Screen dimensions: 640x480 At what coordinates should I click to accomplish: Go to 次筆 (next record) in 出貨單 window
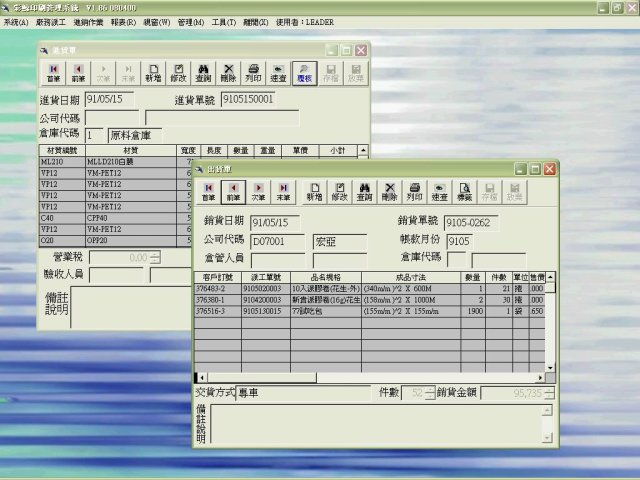(258, 190)
